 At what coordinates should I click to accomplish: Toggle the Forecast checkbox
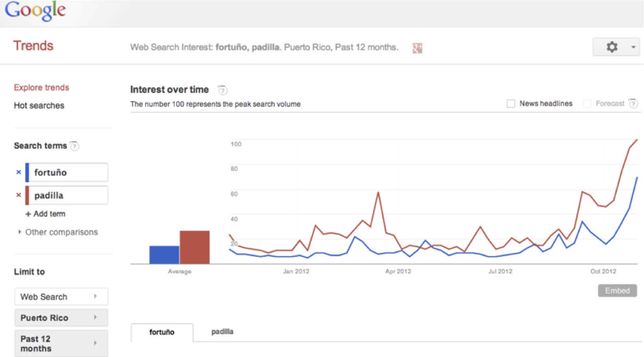[x=587, y=104]
